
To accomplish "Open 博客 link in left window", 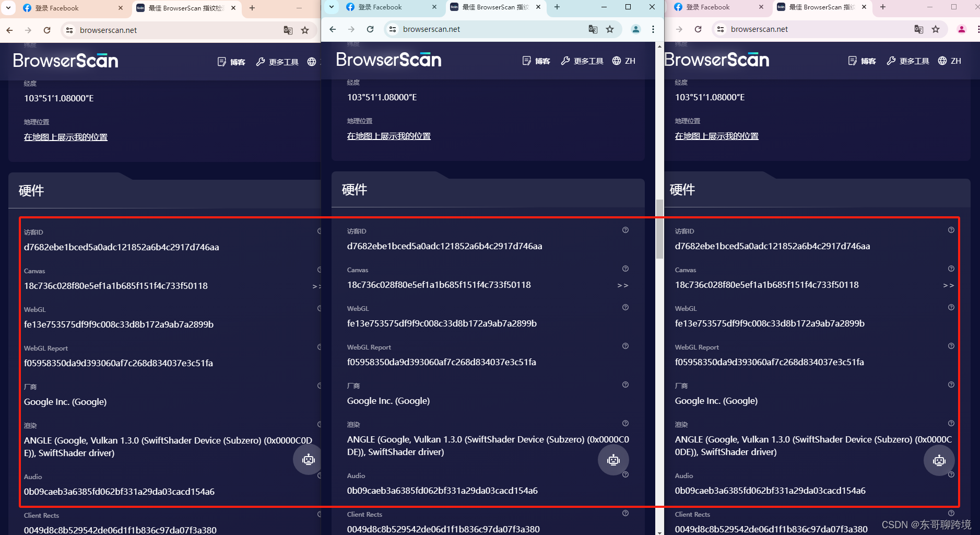I will tap(231, 62).
